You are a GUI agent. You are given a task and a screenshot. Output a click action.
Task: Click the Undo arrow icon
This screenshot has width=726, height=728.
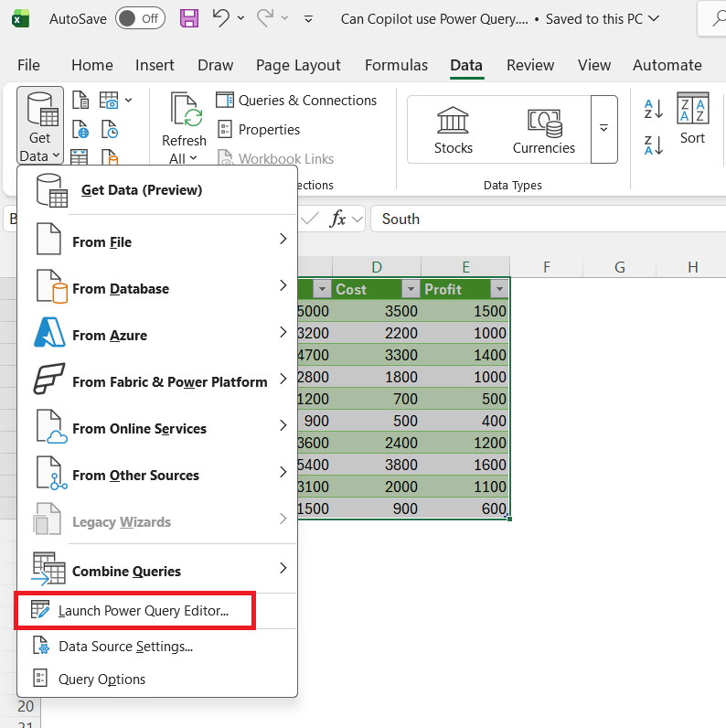tap(221, 18)
